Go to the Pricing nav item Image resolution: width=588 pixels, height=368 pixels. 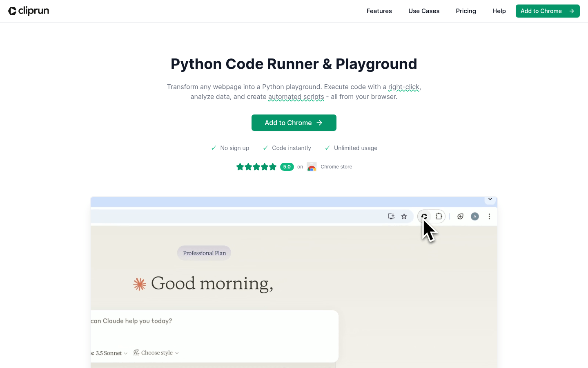pyautogui.click(x=466, y=11)
